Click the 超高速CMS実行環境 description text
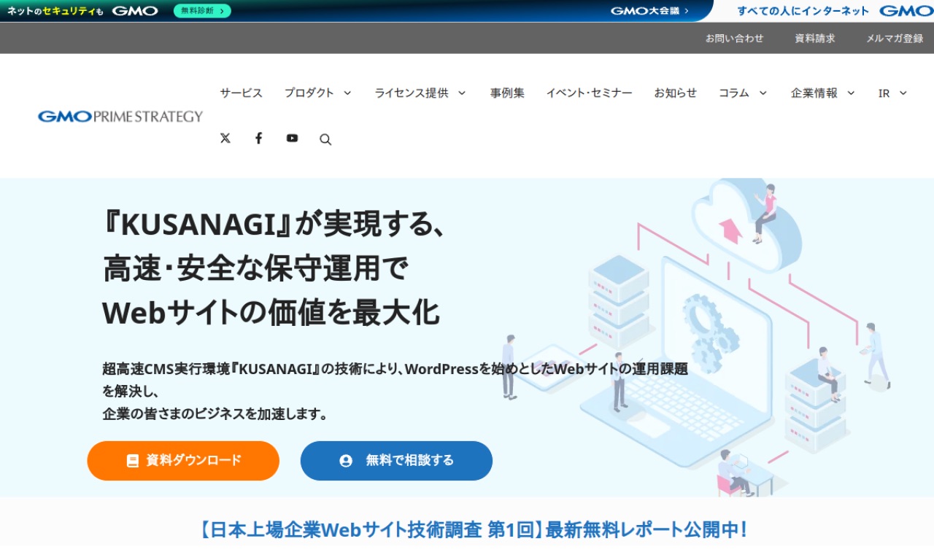Image resolution: width=934 pixels, height=560 pixels. [395, 391]
